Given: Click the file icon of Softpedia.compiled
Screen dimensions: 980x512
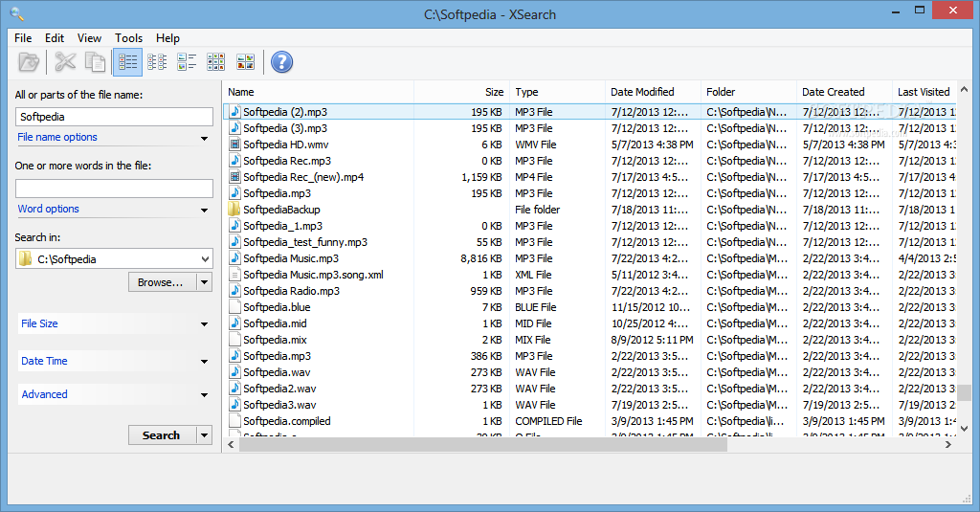Looking at the screenshot, I should coord(235,420).
